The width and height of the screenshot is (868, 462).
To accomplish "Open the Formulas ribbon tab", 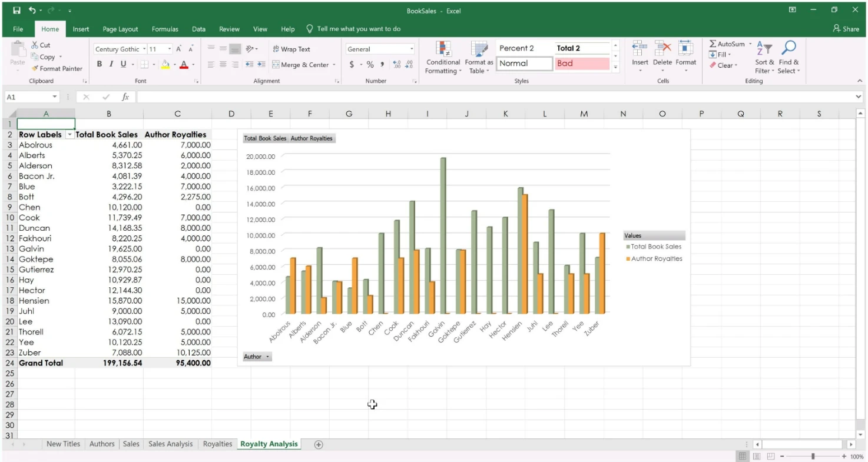I will (165, 29).
